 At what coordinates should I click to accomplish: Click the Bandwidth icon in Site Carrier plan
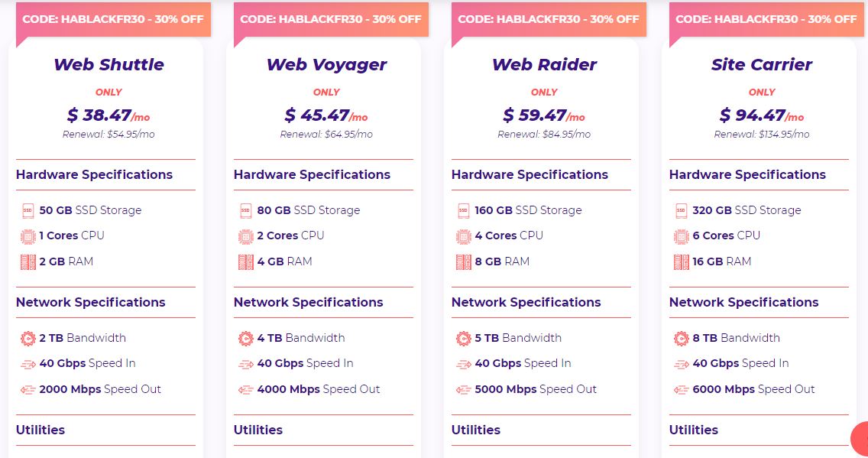click(681, 338)
